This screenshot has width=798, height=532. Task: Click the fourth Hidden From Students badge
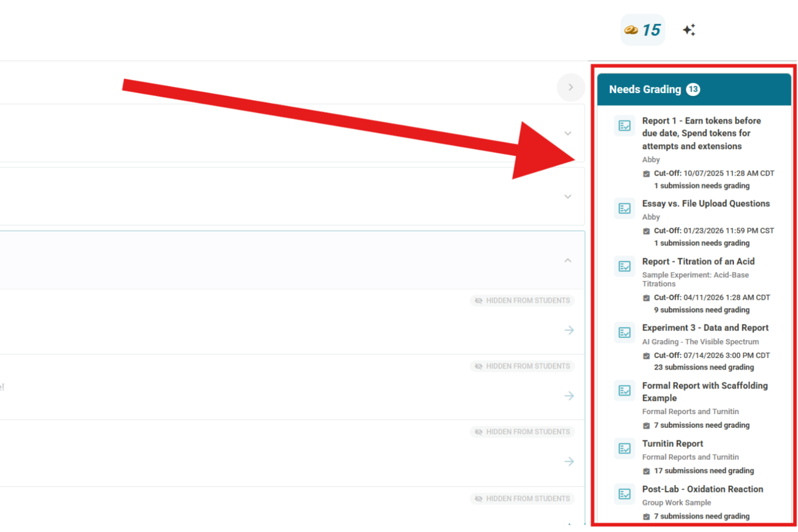tap(522, 499)
